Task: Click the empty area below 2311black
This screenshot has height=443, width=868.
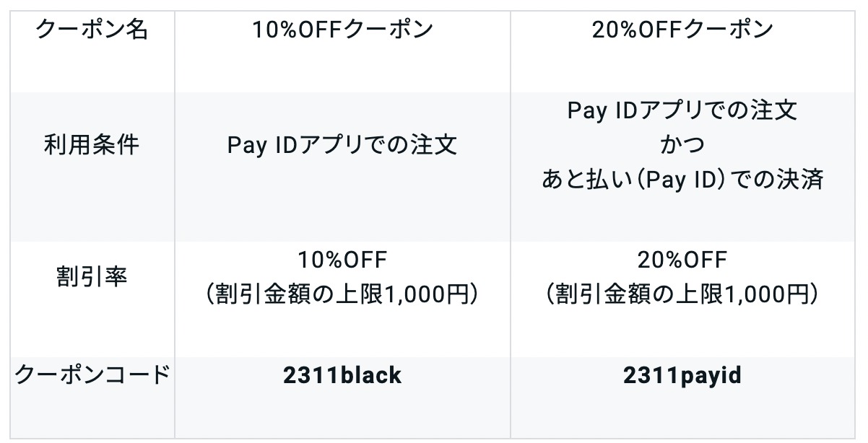Action: pyautogui.click(x=342, y=415)
